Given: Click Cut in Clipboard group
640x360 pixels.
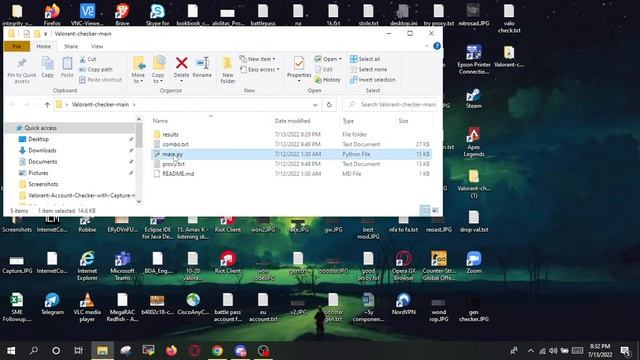Looking at the screenshot, I should pos(88,59).
